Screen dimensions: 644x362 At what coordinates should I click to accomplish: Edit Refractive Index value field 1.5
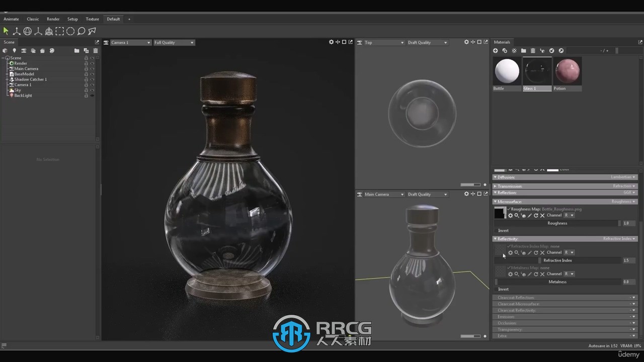coord(628,260)
